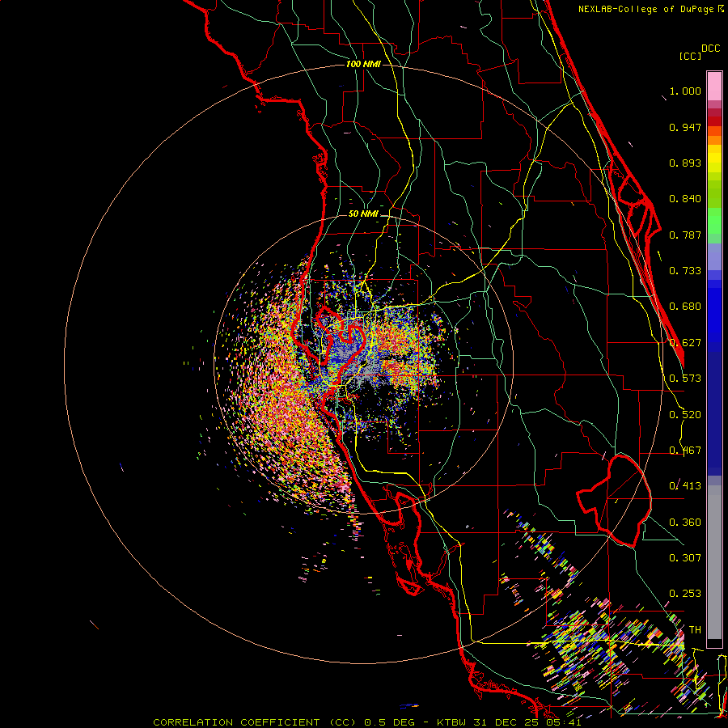Click the Correlation Coefficient caption at the bottom
The width and height of the screenshot is (728, 728).
(366, 722)
